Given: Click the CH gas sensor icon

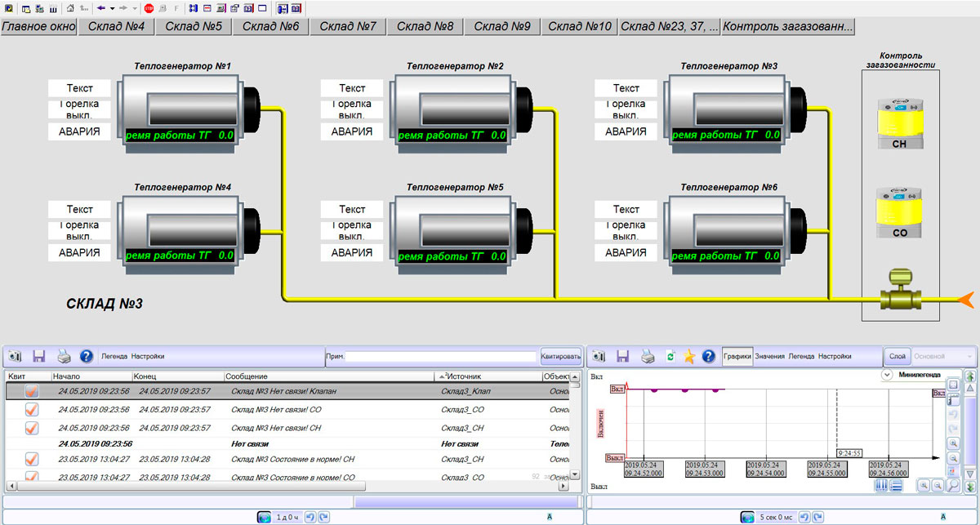Looking at the screenshot, I should (x=899, y=124).
